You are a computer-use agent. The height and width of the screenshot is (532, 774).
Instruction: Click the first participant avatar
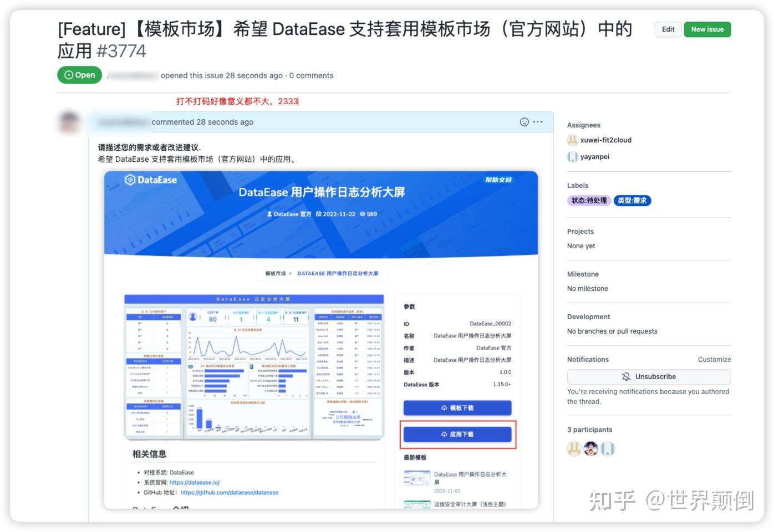coord(574,449)
